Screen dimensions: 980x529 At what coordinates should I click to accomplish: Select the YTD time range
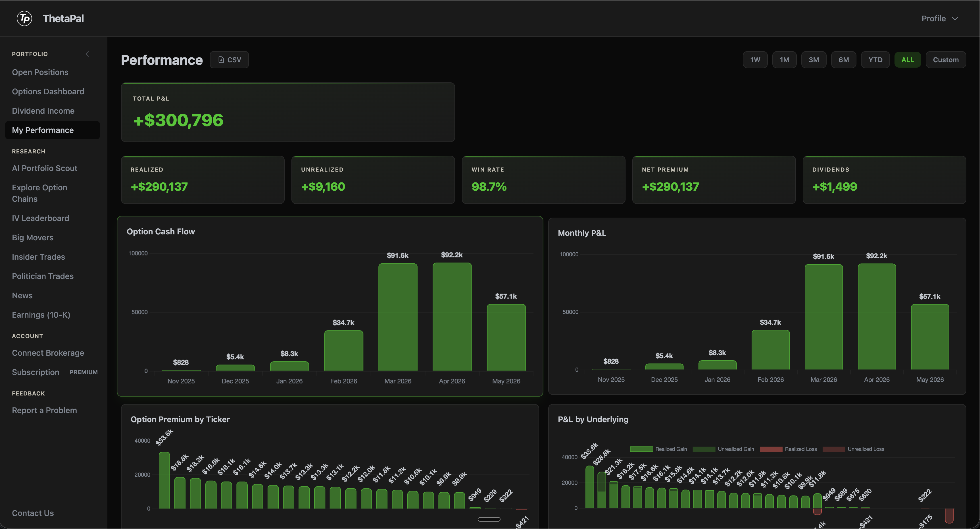(x=875, y=60)
